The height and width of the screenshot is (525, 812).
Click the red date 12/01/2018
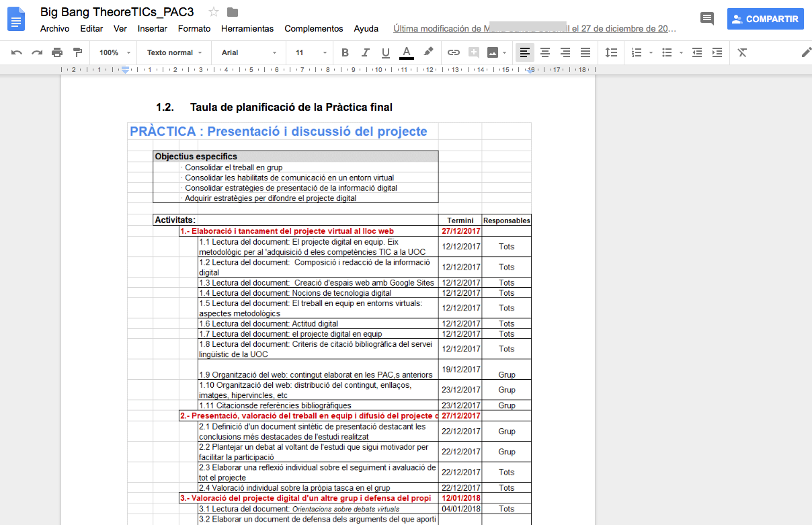click(x=461, y=498)
